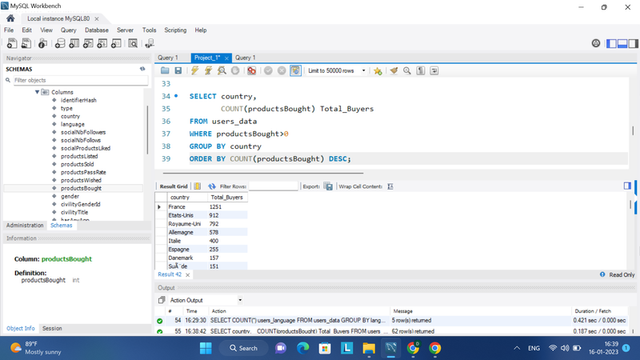Click export recordset icon
This screenshot has width=640, height=360.
pos(329,186)
